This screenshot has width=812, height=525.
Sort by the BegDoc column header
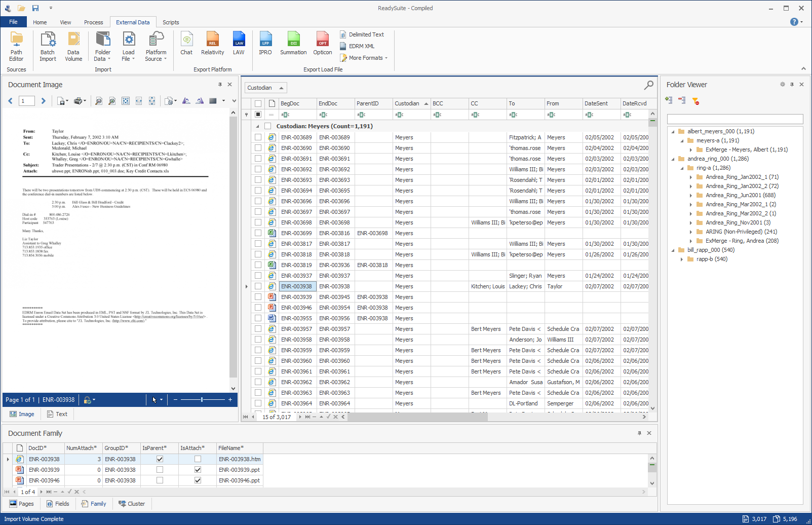click(297, 103)
